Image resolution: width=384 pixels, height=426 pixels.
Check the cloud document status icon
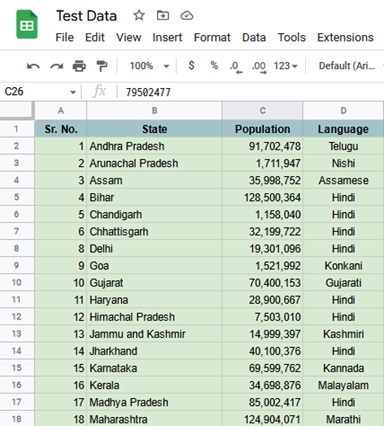187,15
